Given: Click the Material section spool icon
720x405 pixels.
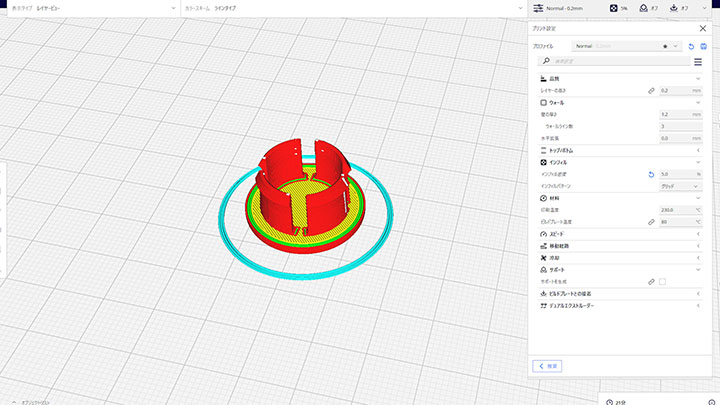Looking at the screenshot, I should tap(544, 198).
